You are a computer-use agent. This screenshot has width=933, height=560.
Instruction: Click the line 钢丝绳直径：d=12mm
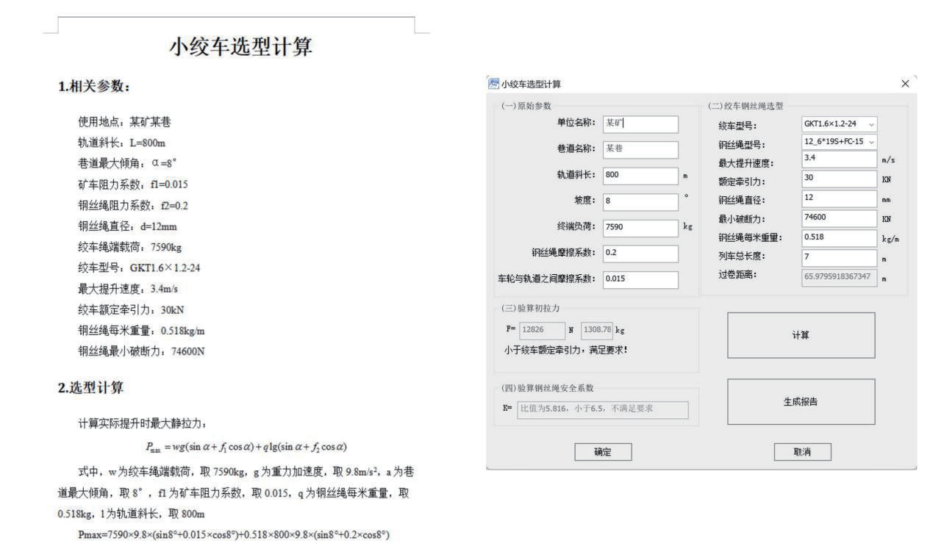coord(127,226)
